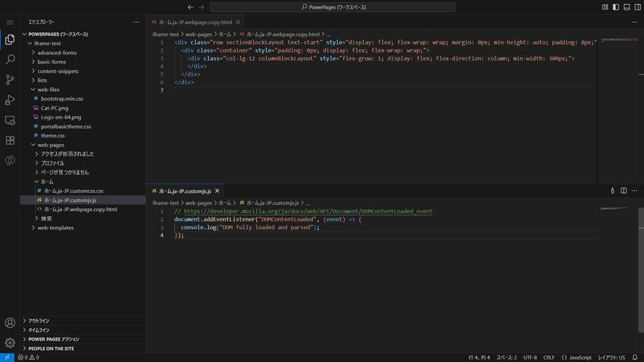Image resolution: width=644 pixels, height=362 pixels.
Task: Open portalbasictheme.css file
Action: pyautogui.click(x=83, y=127)
